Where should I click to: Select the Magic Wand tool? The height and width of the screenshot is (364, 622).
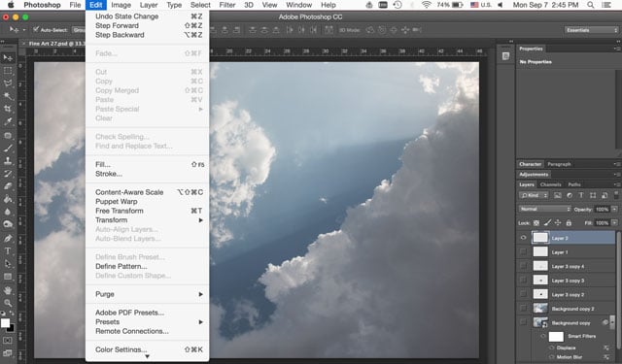8,96
